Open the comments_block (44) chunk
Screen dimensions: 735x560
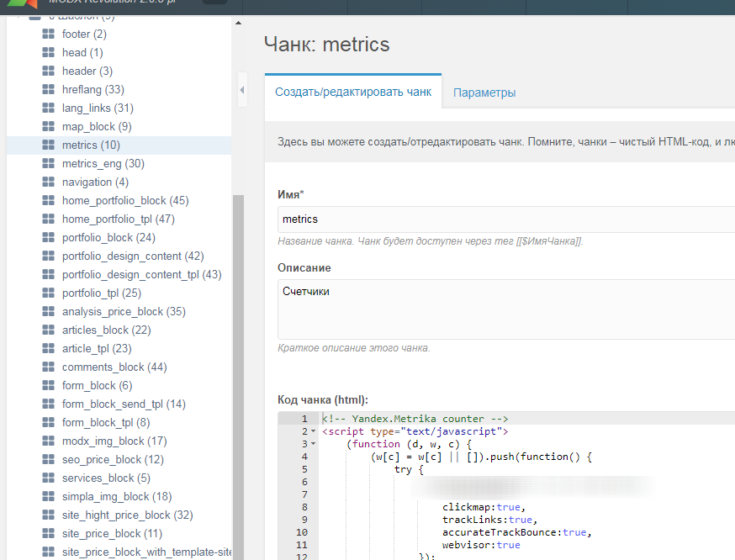[115, 367]
